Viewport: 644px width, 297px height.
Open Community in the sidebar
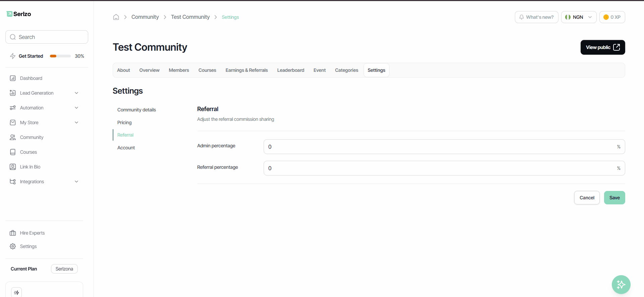pyautogui.click(x=32, y=137)
